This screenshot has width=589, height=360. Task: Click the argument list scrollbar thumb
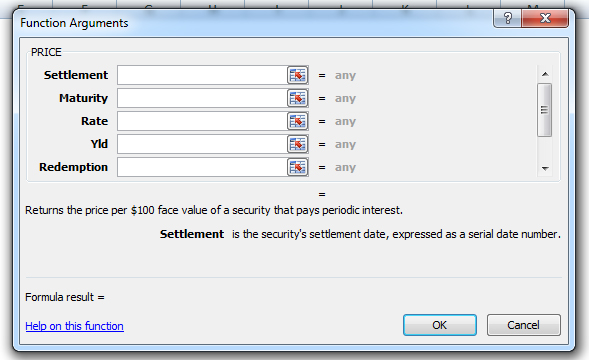tap(545, 110)
